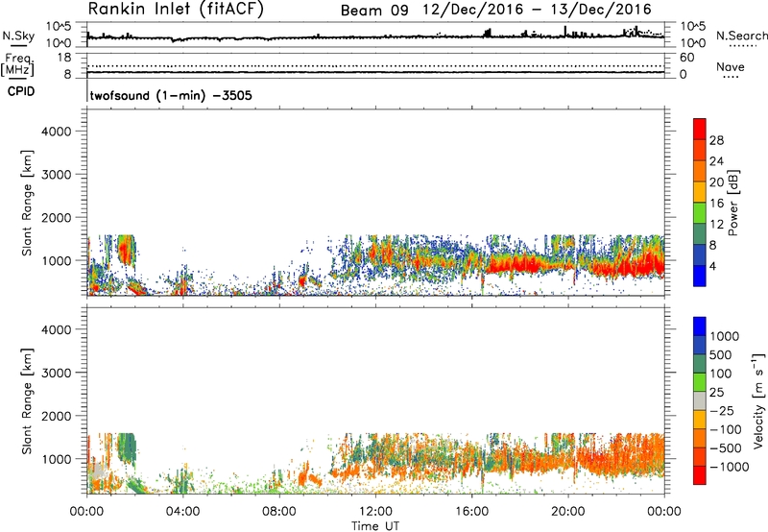Screen dimensions: 768x532
Task: Click 'Slant Range [km]' label of the Power panel
Action: 27,203
